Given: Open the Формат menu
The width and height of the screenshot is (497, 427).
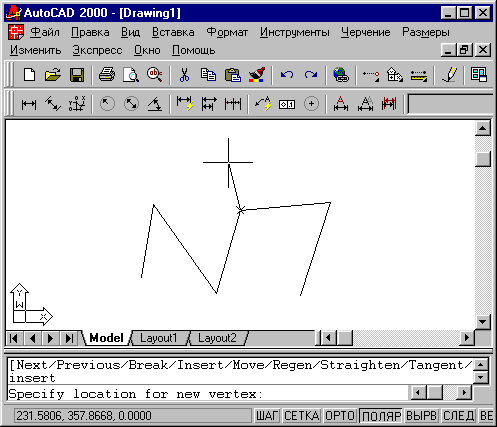Looking at the screenshot, I should click(x=227, y=32).
